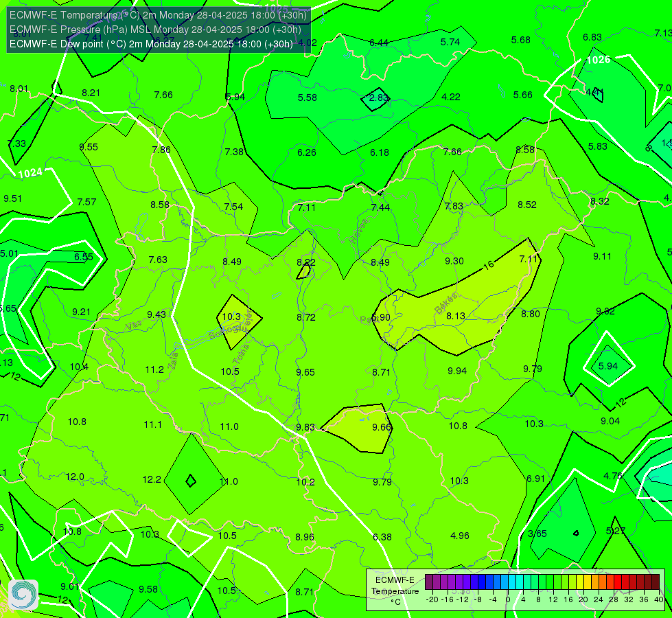
Task: Click the 11.2 dew point value
Action: [x=154, y=369]
